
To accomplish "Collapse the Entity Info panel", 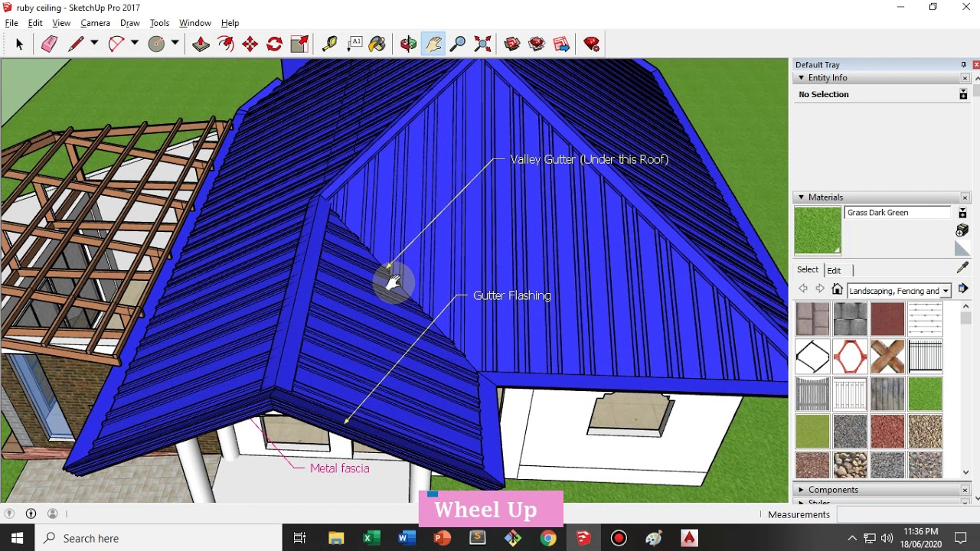I will [x=802, y=77].
